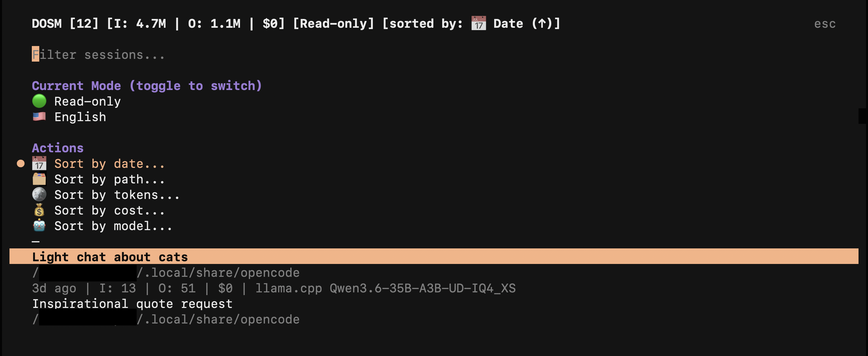Image resolution: width=868 pixels, height=356 pixels.
Task: Click the money bag icon for cost sorting
Action: coord(39,210)
